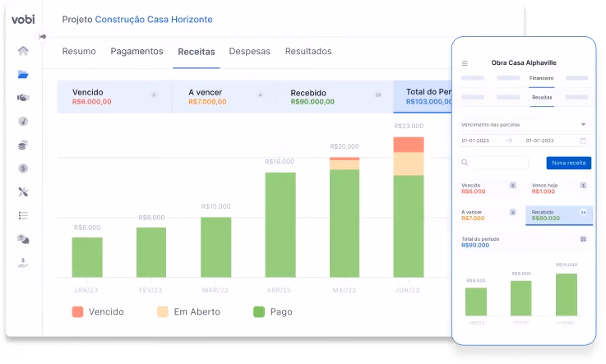Select the mobile Vencido R$6.000 card
This screenshot has width=606, height=364.
coord(489,188)
